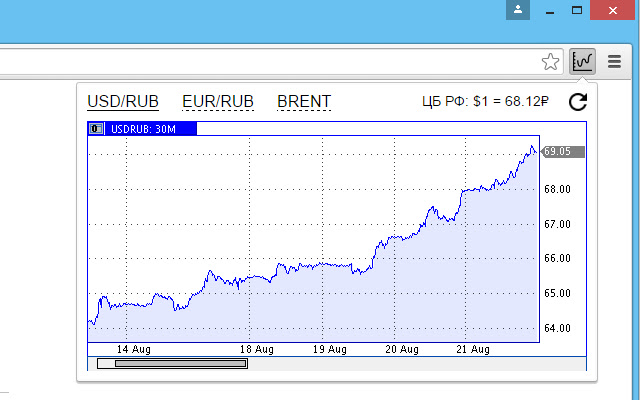Click the 19 Aug date label

(x=330, y=350)
